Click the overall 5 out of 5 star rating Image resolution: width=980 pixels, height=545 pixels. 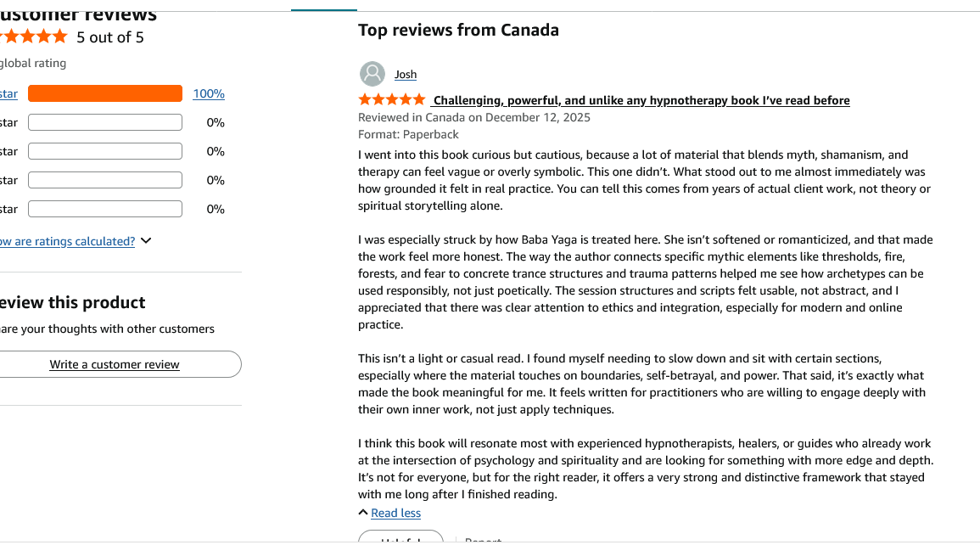click(34, 37)
